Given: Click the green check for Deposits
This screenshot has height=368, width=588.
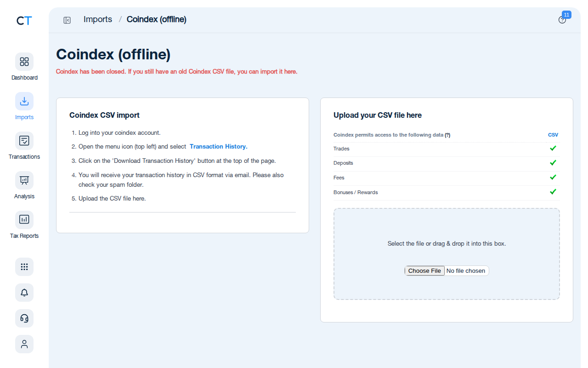Looking at the screenshot, I should click(553, 162).
